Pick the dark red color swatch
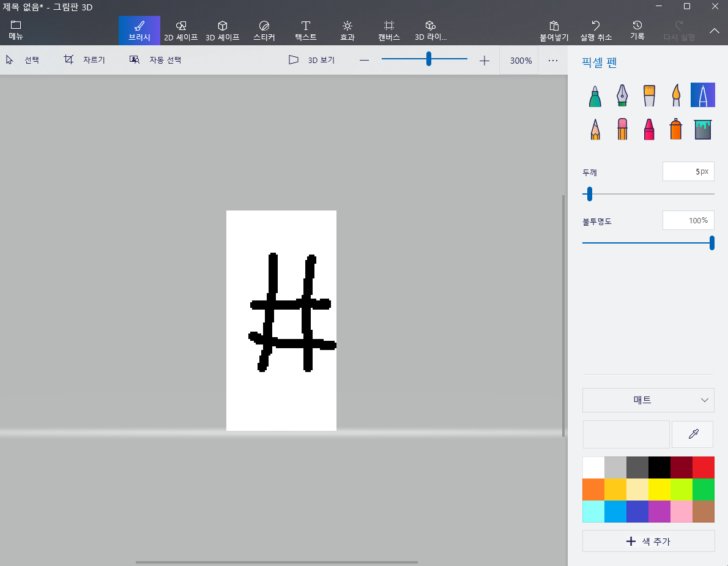Image resolution: width=728 pixels, height=566 pixels. coord(682,467)
